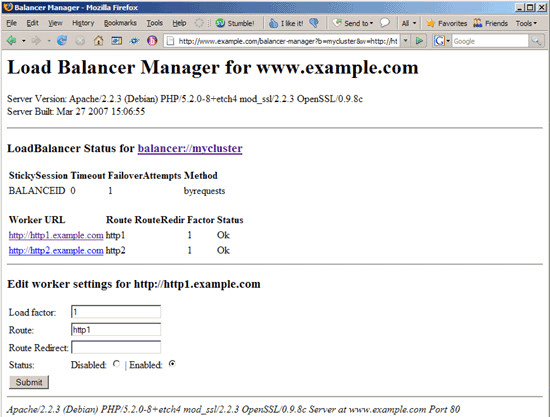Follow the balancer://mycluster link
The height and width of the screenshot is (417, 550).
190,148
